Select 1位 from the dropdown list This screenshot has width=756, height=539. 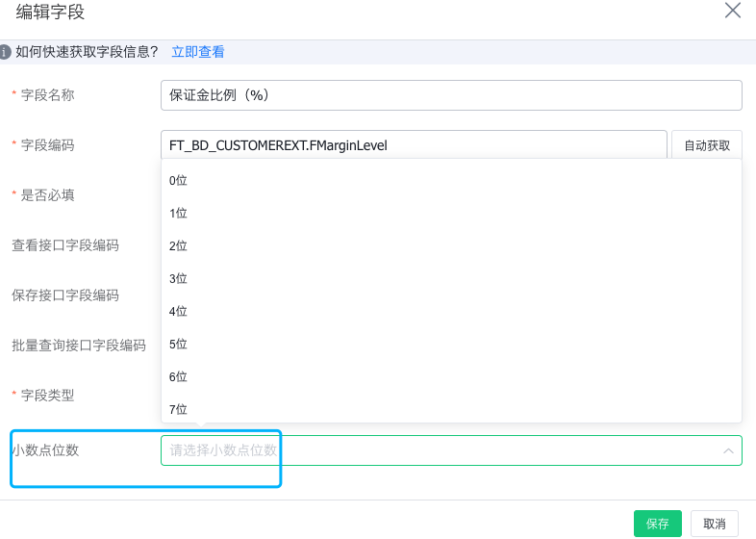tap(451, 214)
